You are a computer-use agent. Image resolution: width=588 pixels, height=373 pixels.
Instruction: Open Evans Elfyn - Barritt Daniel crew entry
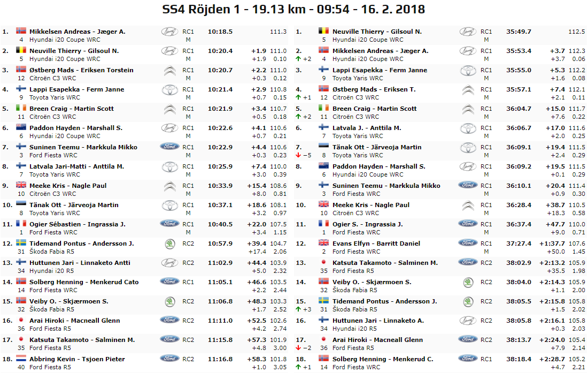pyautogui.click(x=376, y=243)
